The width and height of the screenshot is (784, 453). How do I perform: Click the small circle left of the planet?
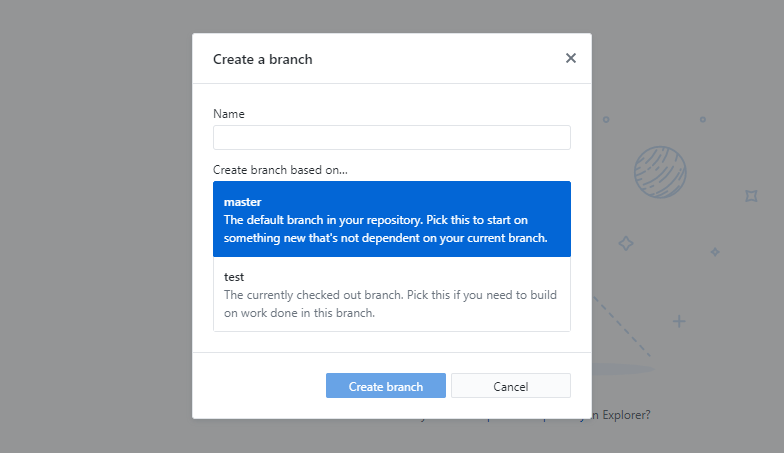point(606,120)
